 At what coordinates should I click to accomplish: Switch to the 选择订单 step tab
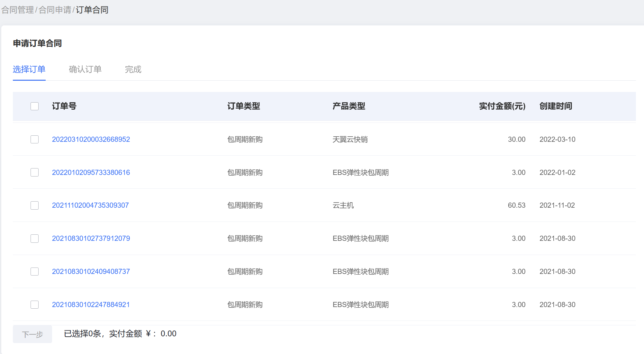(29, 69)
